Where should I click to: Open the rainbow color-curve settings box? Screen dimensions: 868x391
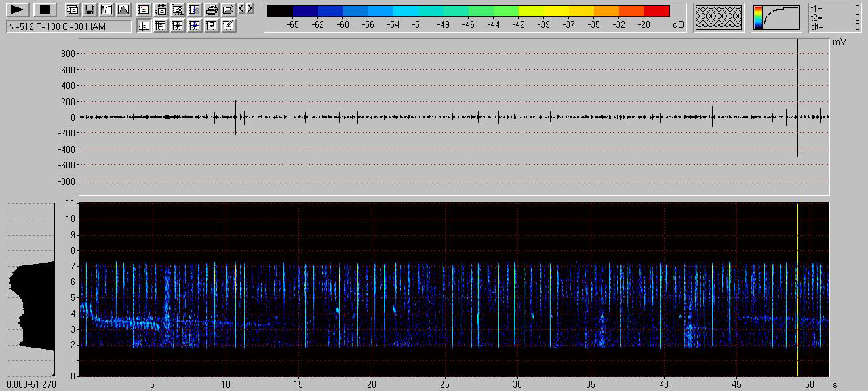(x=776, y=18)
